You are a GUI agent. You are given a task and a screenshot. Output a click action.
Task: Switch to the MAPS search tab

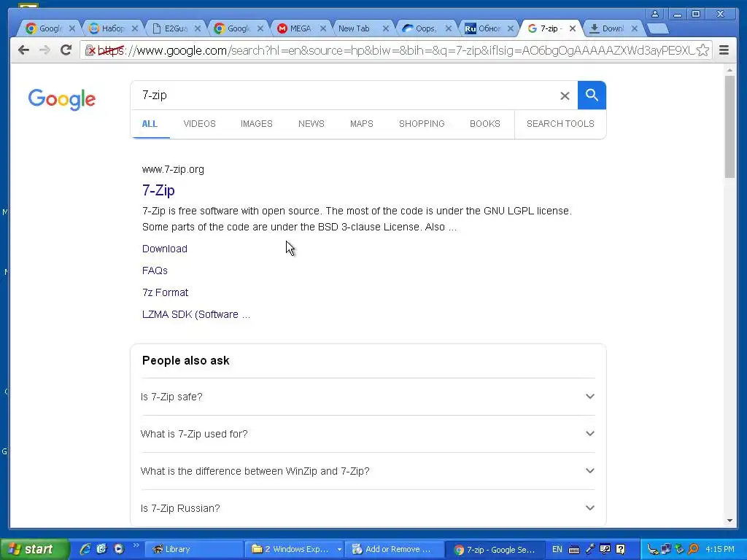click(x=362, y=124)
